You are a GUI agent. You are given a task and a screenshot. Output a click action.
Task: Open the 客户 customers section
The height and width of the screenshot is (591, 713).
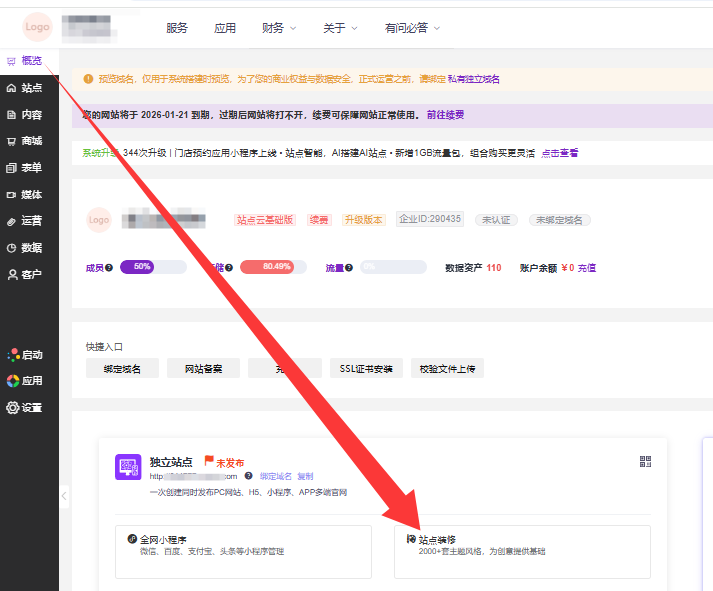25,274
